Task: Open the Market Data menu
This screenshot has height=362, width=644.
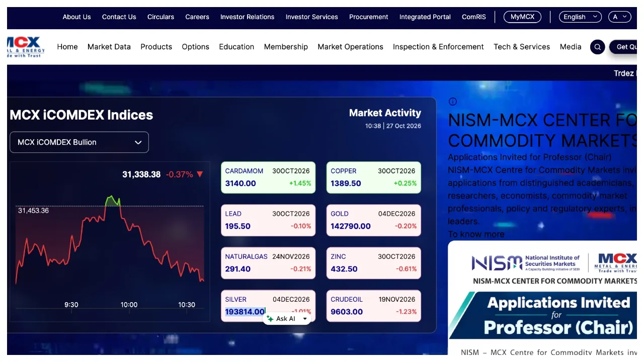Action: (109, 47)
